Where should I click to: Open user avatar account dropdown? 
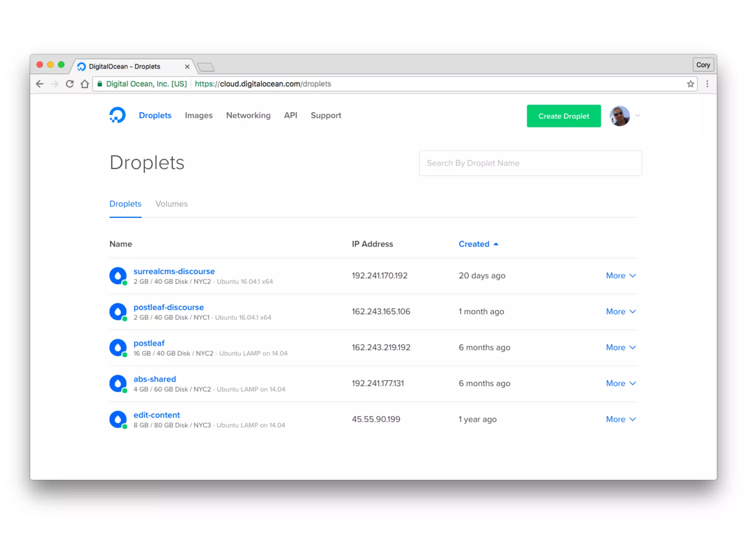click(x=624, y=116)
